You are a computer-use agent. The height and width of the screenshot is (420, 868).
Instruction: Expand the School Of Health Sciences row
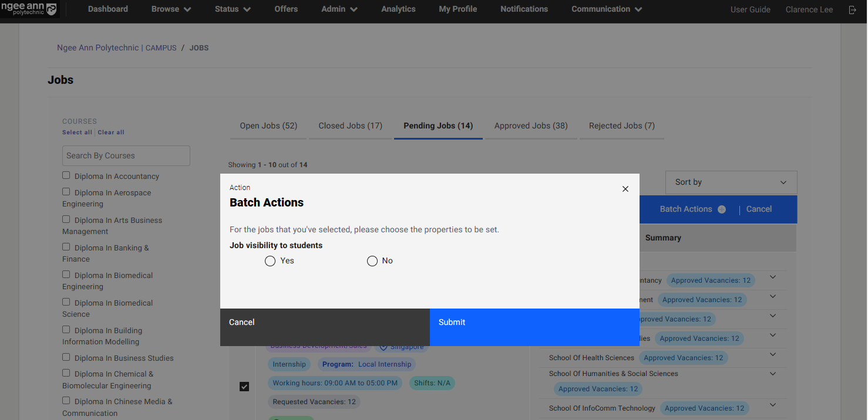tap(773, 355)
